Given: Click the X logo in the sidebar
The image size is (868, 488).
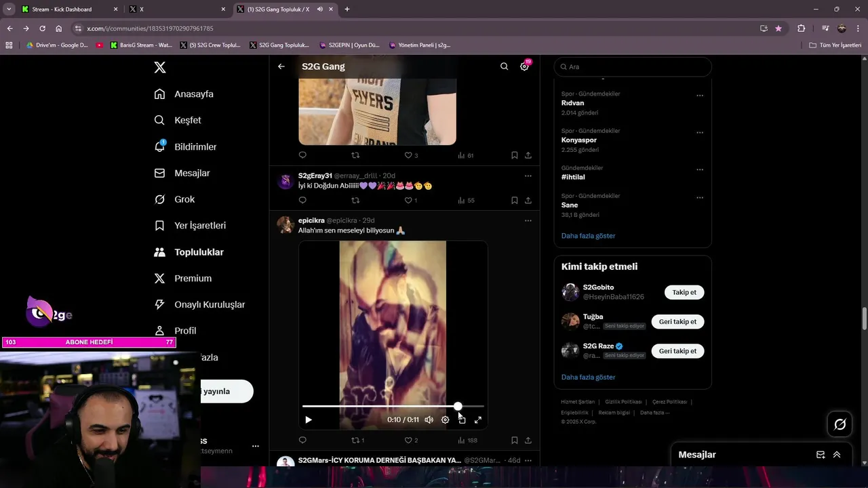Looking at the screenshot, I should (160, 67).
